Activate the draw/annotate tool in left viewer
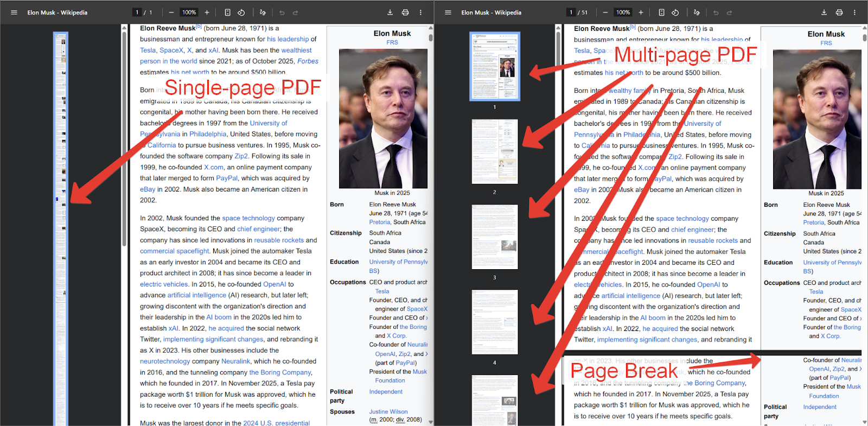This screenshot has height=426, width=868. [x=263, y=12]
